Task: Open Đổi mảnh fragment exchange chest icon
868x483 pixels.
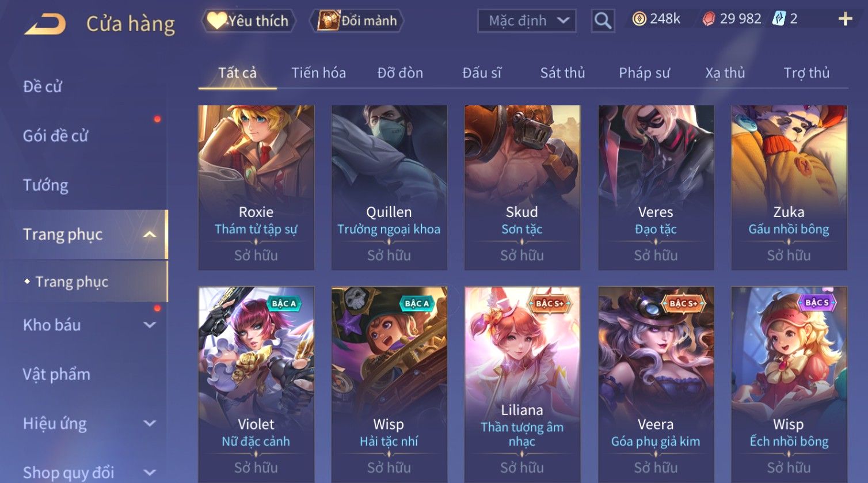Action: (x=329, y=21)
